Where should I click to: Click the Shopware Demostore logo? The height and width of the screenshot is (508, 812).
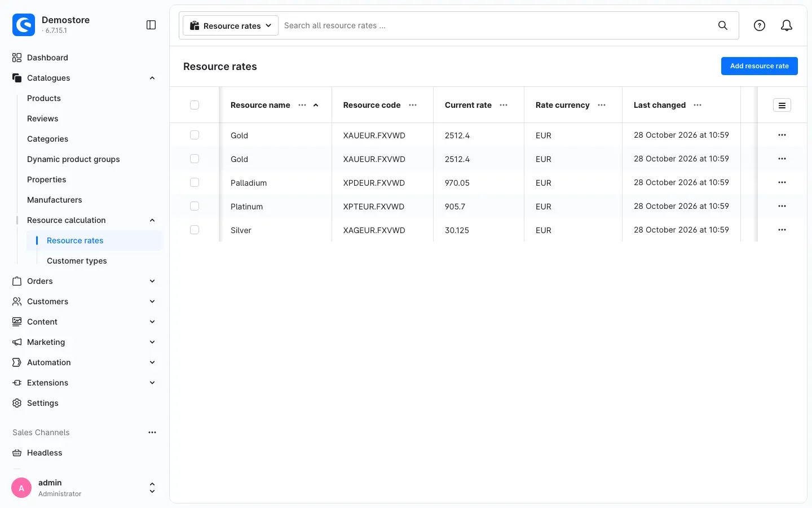24,25
